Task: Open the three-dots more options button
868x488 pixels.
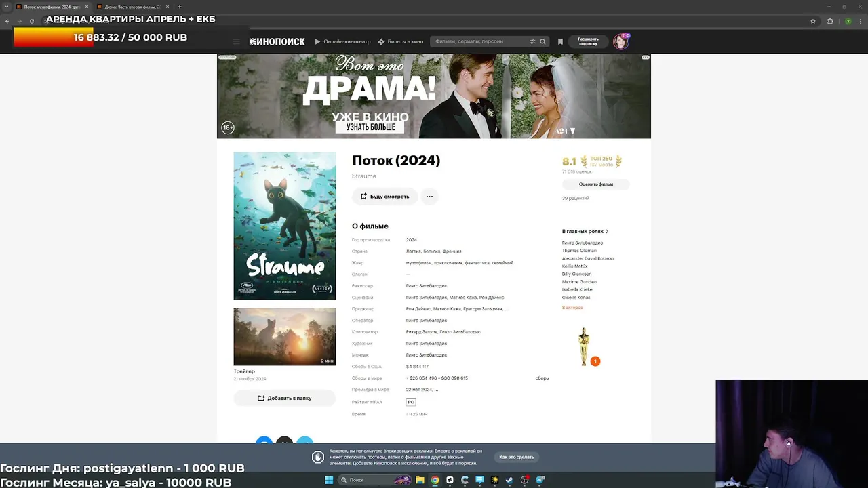Action: click(429, 197)
